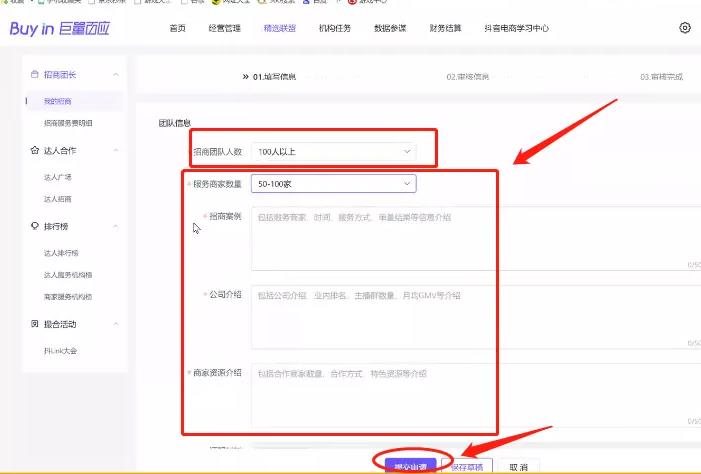
Task: Click the 招商团长 bag icon in sidebar
Action: [x=35, y=75]
